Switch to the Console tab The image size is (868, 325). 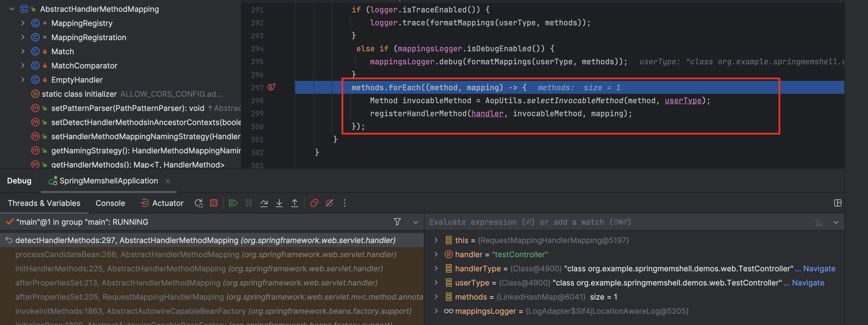click(110, 203)
